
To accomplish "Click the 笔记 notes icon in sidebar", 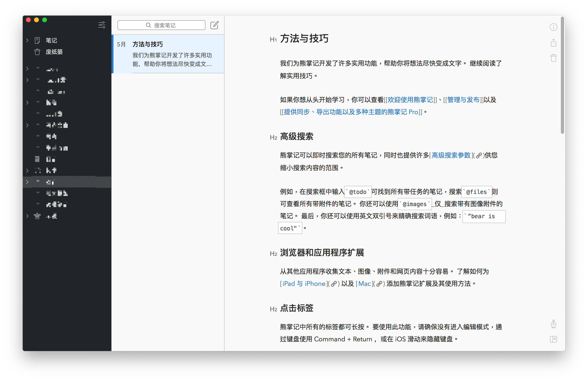I will tap(37, 40).
